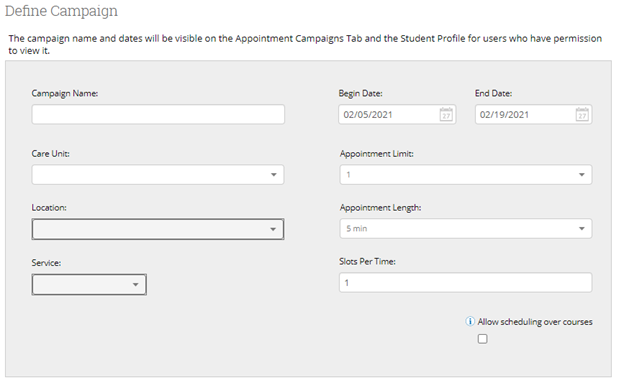Viewport: 624px width, 388px height.
Task: Click the End Date label
Action: coord(493,93)
